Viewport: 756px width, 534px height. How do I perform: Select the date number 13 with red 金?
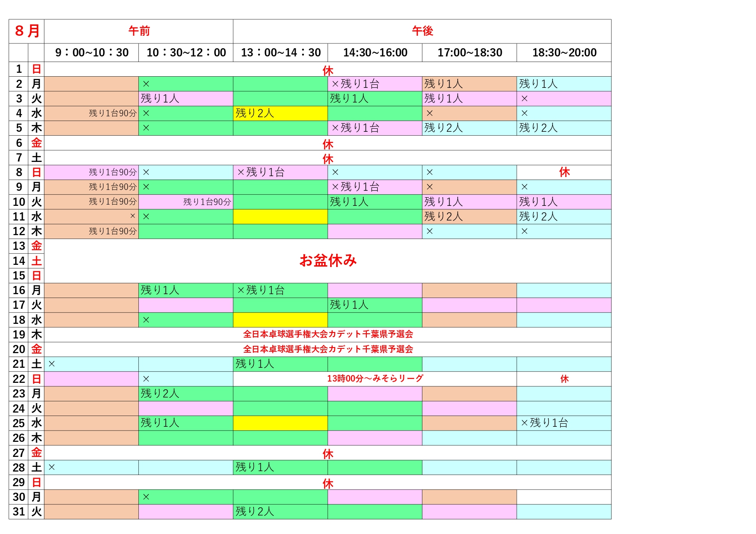tap(19, 246)
